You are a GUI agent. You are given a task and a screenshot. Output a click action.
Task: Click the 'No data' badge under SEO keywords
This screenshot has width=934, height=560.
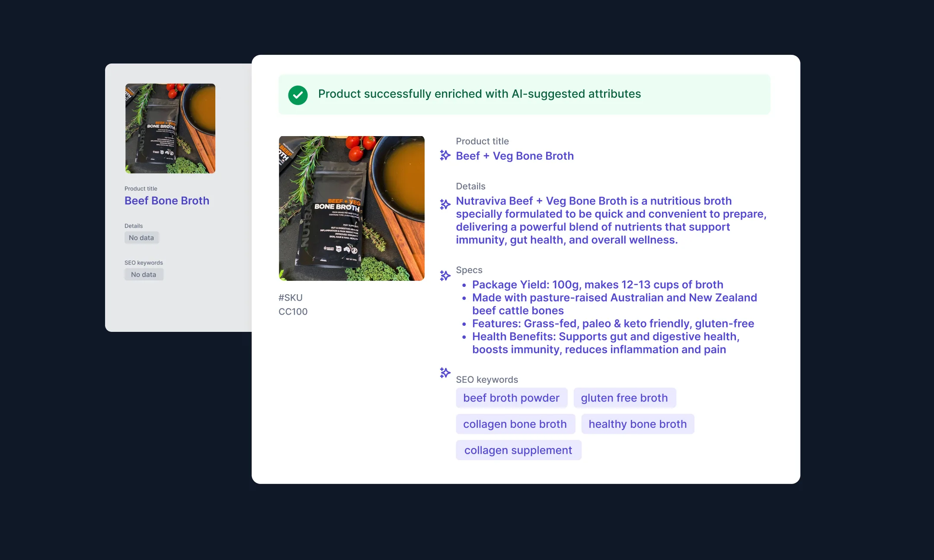[x=144, y=274]
